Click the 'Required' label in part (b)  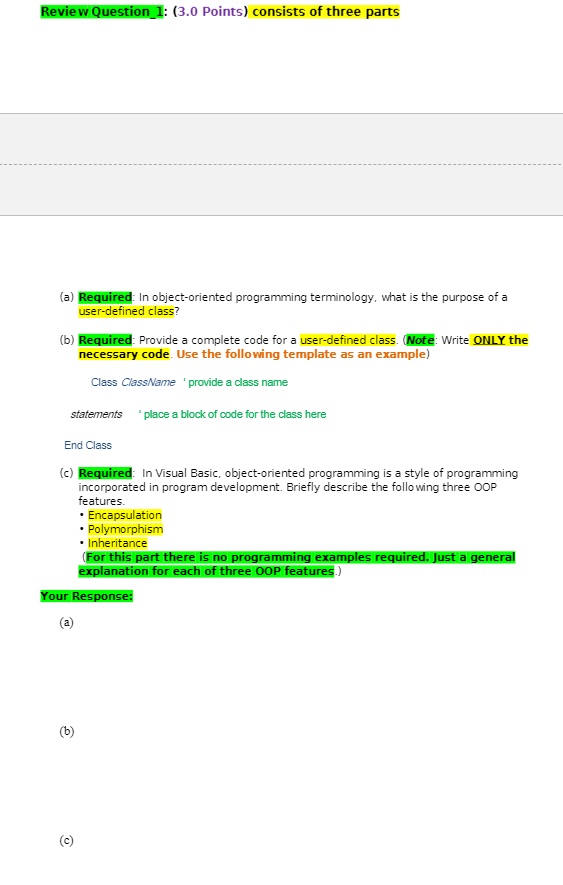[105, 340]
